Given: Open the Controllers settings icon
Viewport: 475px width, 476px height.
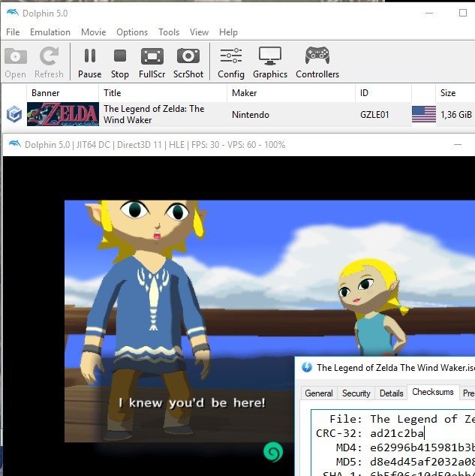Looking at the screenshot, I should click(x=317, y=62).
